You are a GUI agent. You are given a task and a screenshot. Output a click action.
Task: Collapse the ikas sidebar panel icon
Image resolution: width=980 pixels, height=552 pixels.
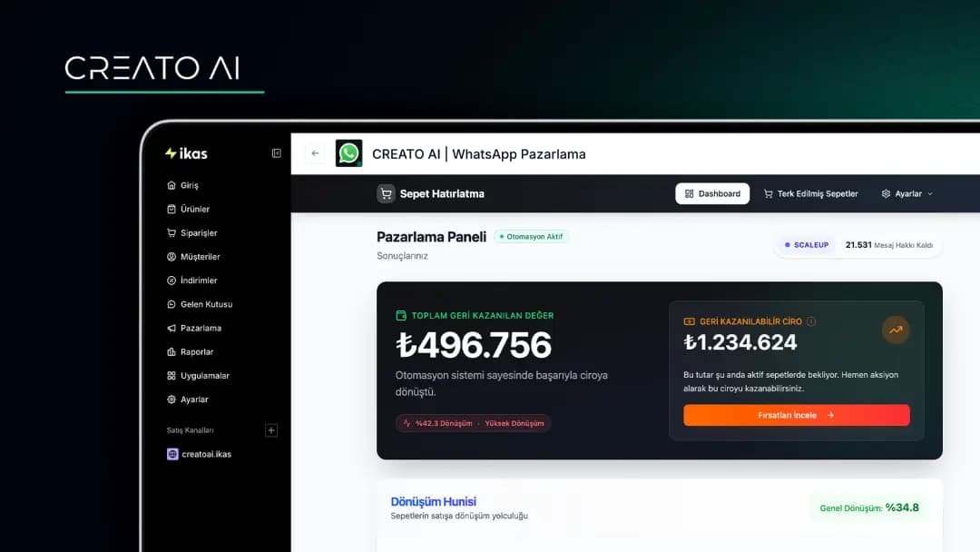click(277, 153)
